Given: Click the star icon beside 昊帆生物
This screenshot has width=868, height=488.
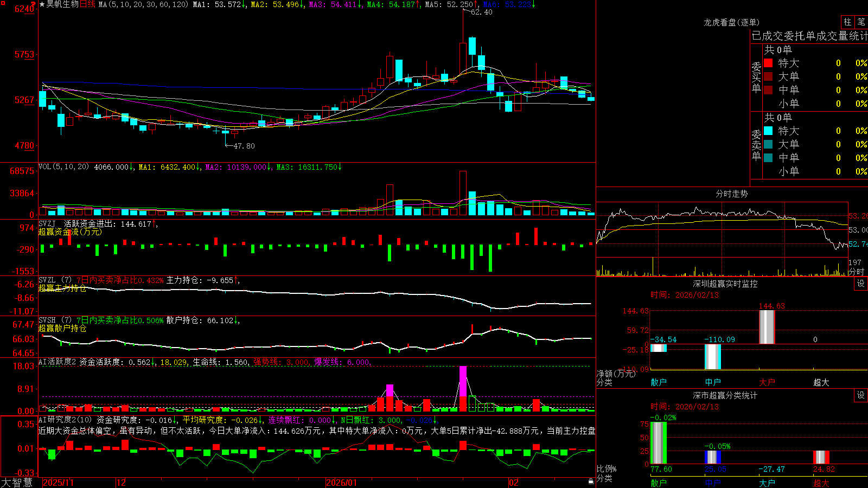Looking at the screenshot, I should point(42,4).
